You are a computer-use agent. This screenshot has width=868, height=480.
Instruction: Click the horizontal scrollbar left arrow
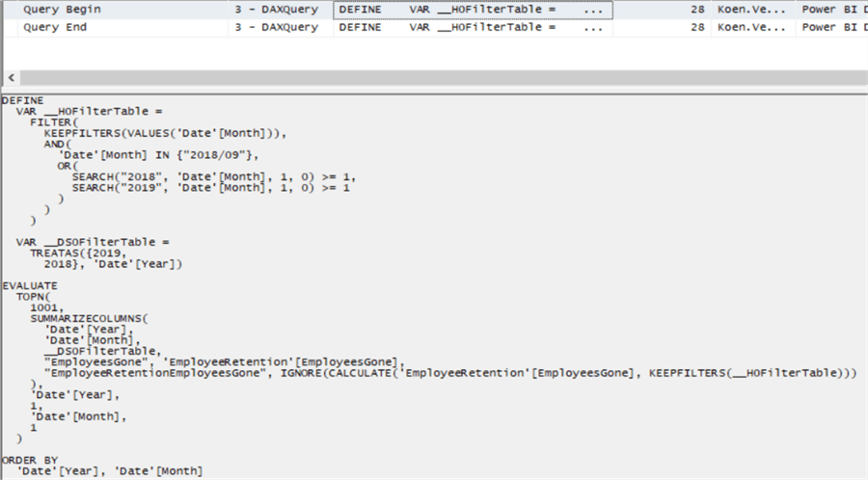pos(11,78)
